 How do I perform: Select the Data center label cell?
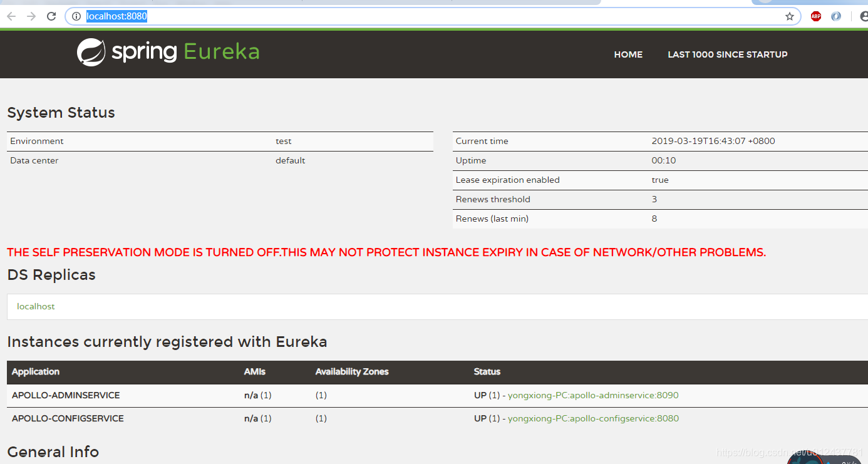(34, 160)
